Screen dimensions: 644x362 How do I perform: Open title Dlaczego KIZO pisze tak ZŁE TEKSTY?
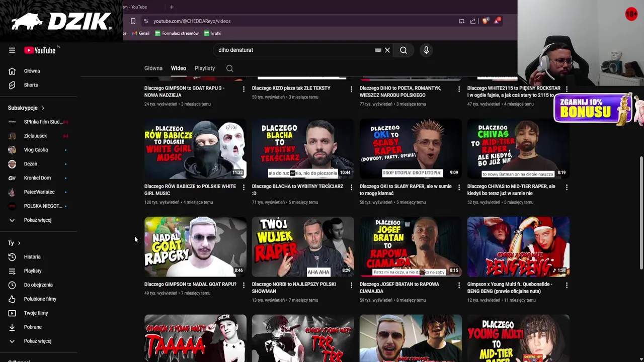point(291,88)
